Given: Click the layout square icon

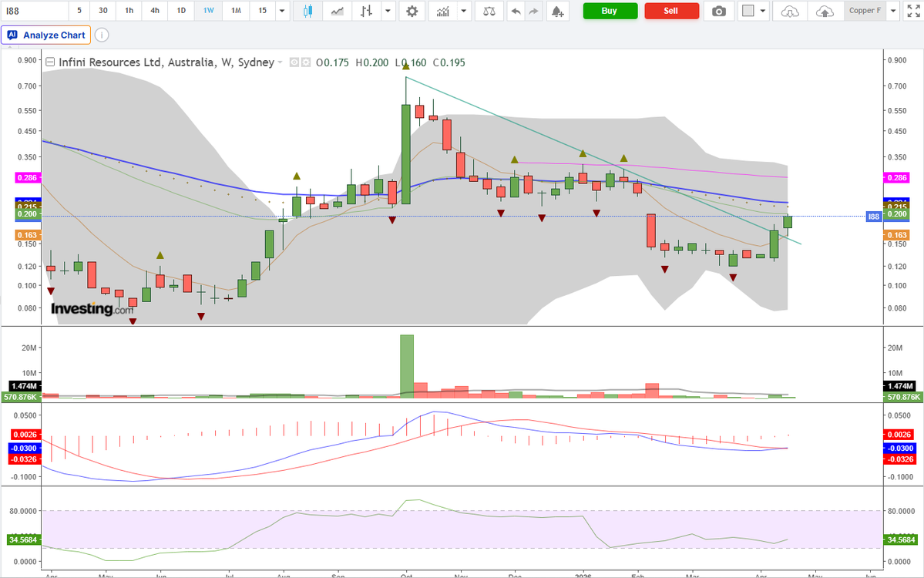Looking at the screenshot, I should 748,11.
